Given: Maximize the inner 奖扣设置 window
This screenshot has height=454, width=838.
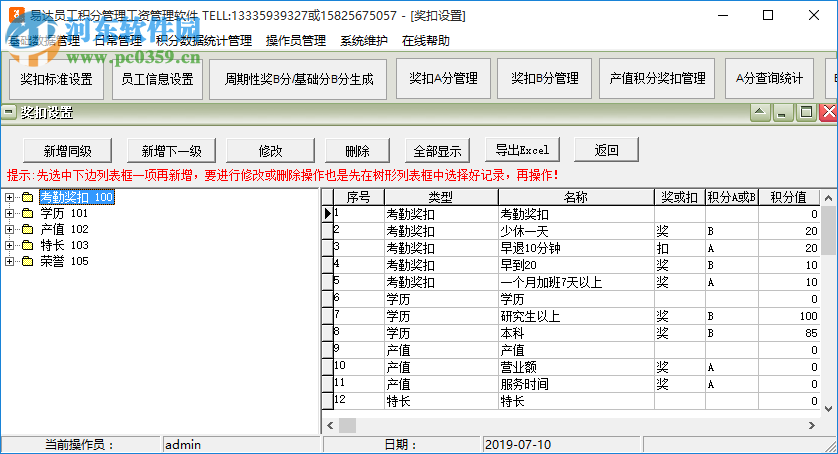Looking at the screenshot, I should (806, 112).
